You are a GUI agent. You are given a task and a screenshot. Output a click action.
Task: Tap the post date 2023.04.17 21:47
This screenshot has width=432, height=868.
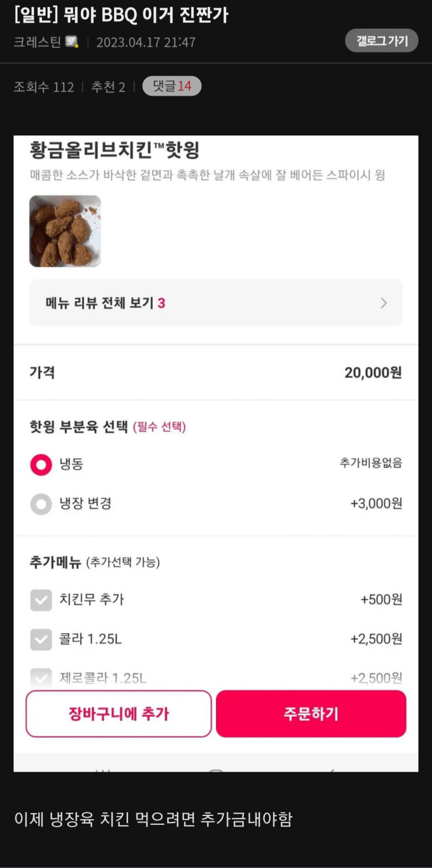coord(146,42)
